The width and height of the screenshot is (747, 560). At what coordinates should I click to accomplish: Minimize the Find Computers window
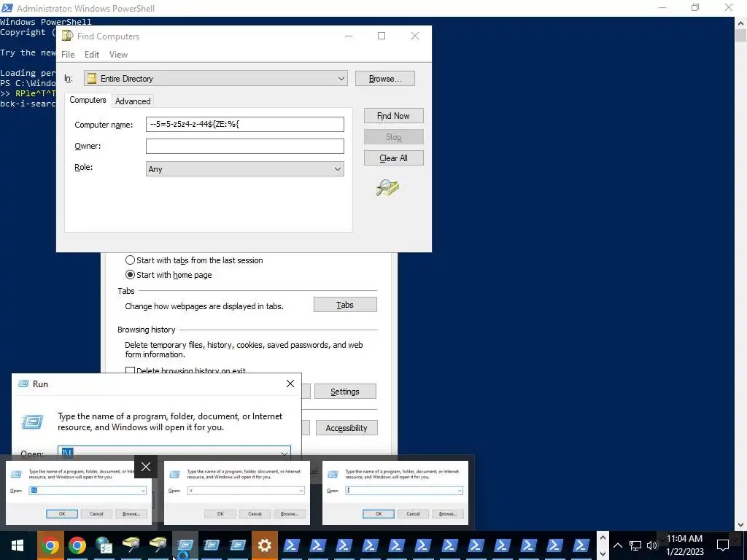click(349, 36)
